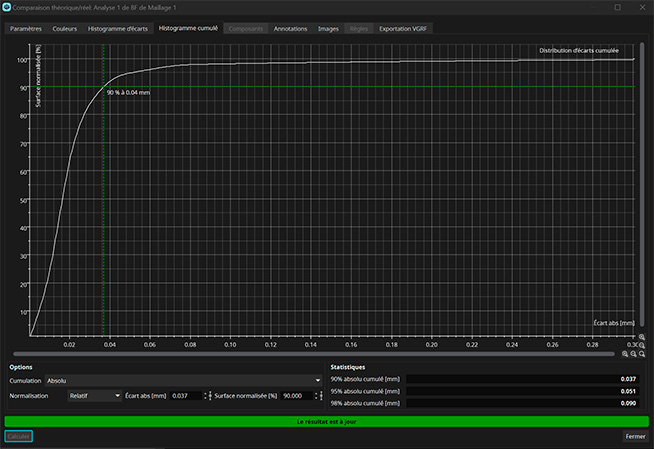This screenshot has width=654, height=449.
Task: Click the leftmost magnifier icon under the chart
Action: point(625,354)
